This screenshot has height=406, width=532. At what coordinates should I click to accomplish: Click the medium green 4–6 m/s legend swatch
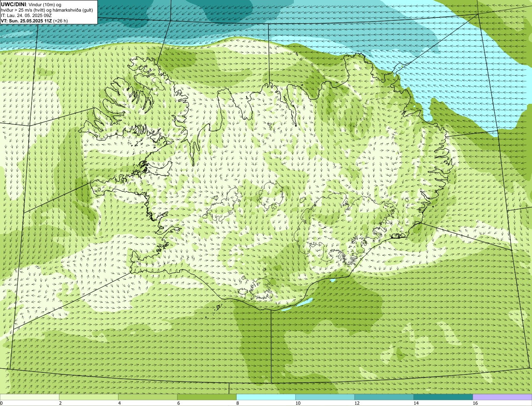coord(148,397)
